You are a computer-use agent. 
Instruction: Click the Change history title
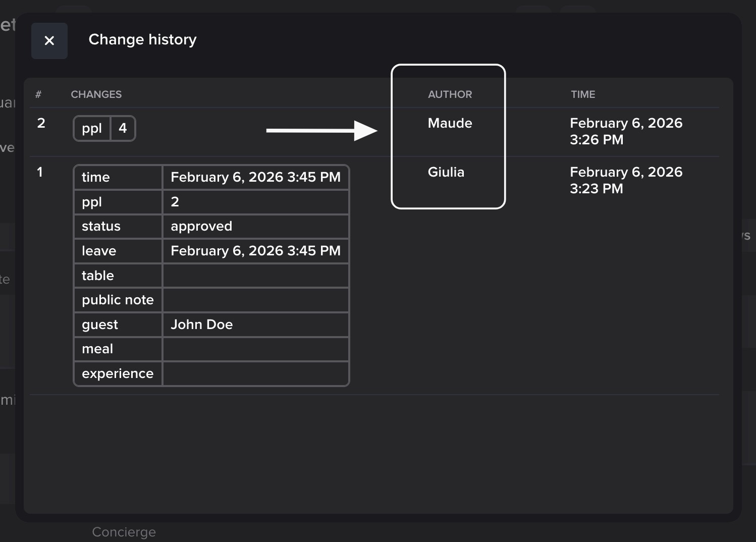point(142,39)
